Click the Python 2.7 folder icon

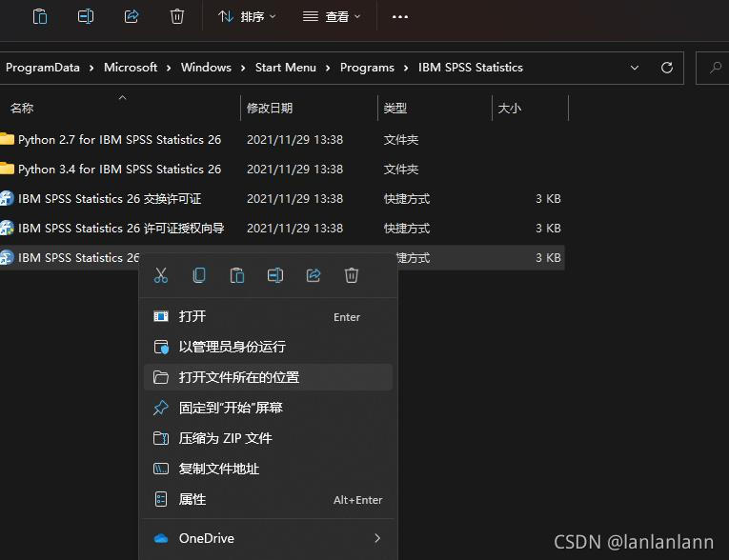7,139
